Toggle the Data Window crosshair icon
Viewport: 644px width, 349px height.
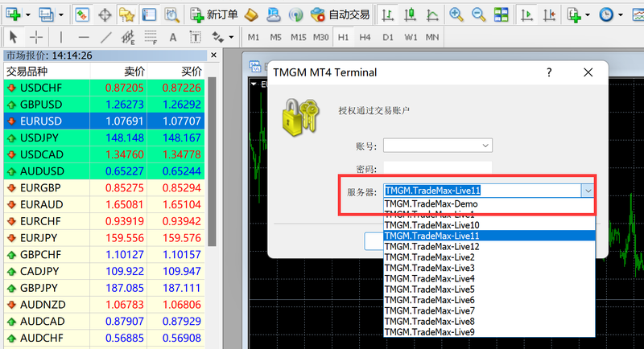[105, 15]
